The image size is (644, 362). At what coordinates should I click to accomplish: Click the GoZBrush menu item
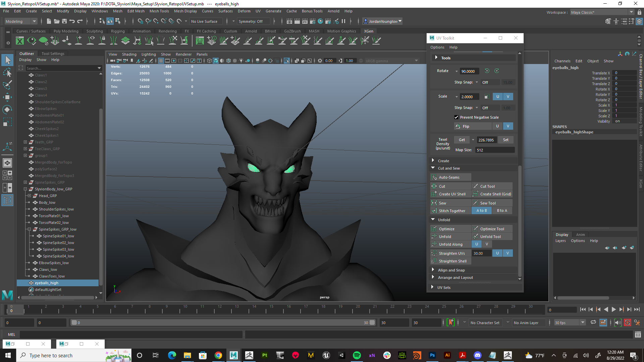291,31
